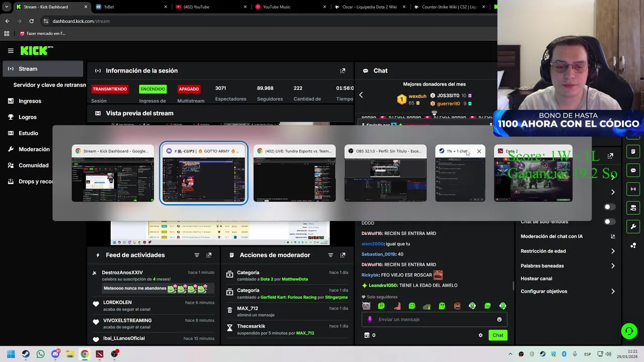Open Steam from the taskbar

tap(26, 354)
